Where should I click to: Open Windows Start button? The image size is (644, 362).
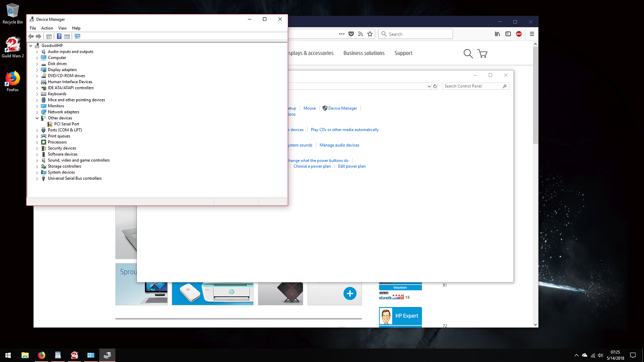[8, 355]
